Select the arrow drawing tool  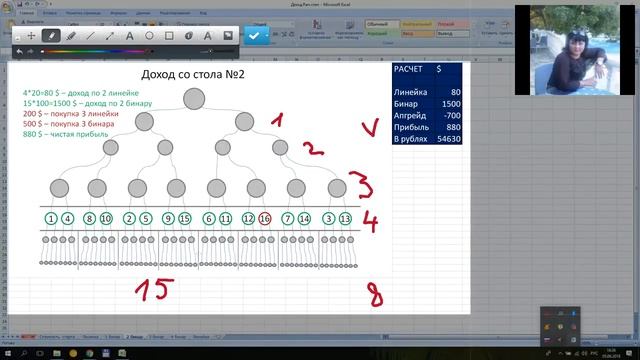[x=110, y=36]
